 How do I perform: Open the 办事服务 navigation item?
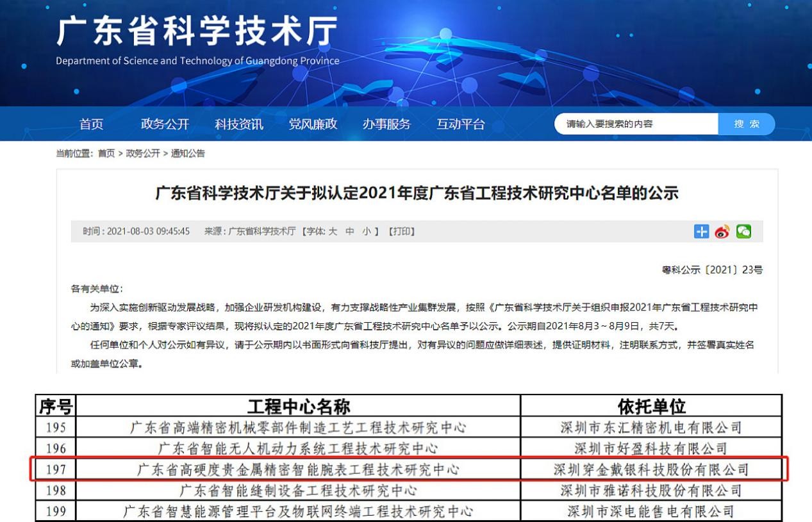[x=386, y=124]
